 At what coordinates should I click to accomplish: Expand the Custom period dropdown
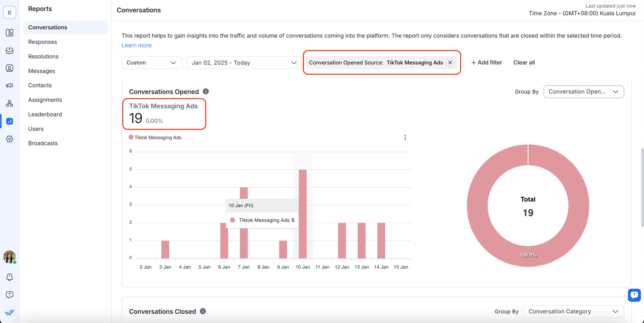tap(152, 62)
